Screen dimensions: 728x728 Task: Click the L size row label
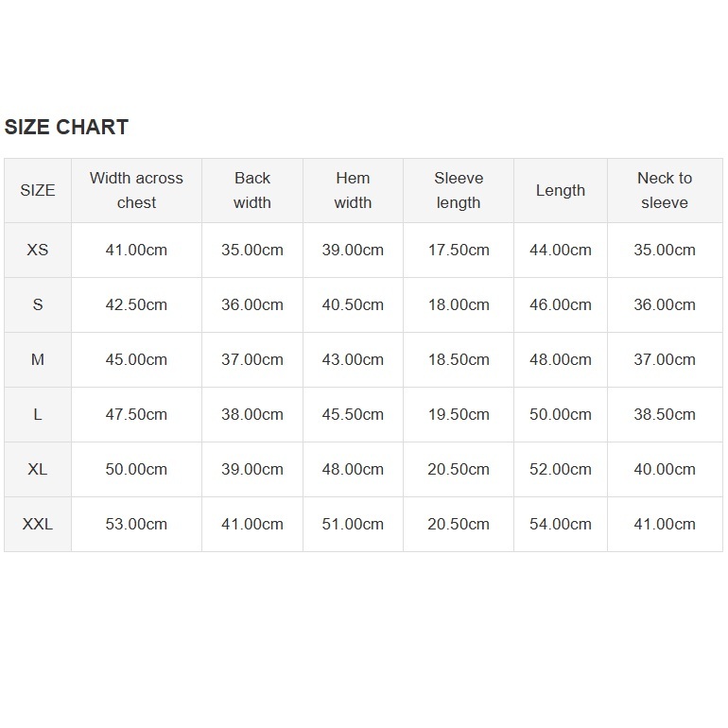38,414
